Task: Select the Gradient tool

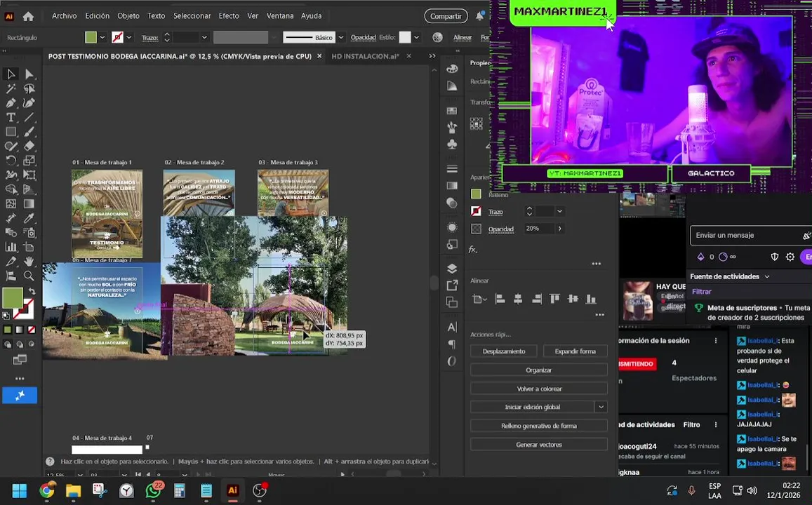Action: pyautogui.click(x=29, y=204)
